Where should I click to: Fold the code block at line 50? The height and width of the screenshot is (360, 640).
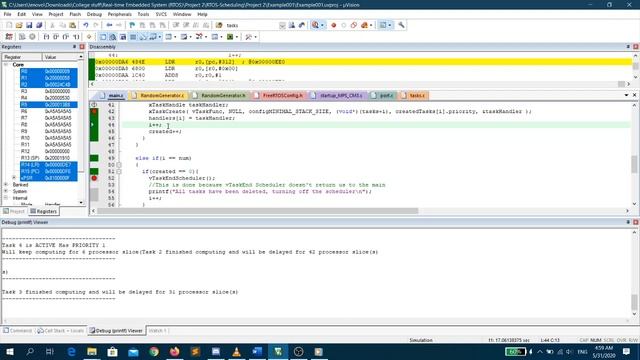tap(119, 165)
